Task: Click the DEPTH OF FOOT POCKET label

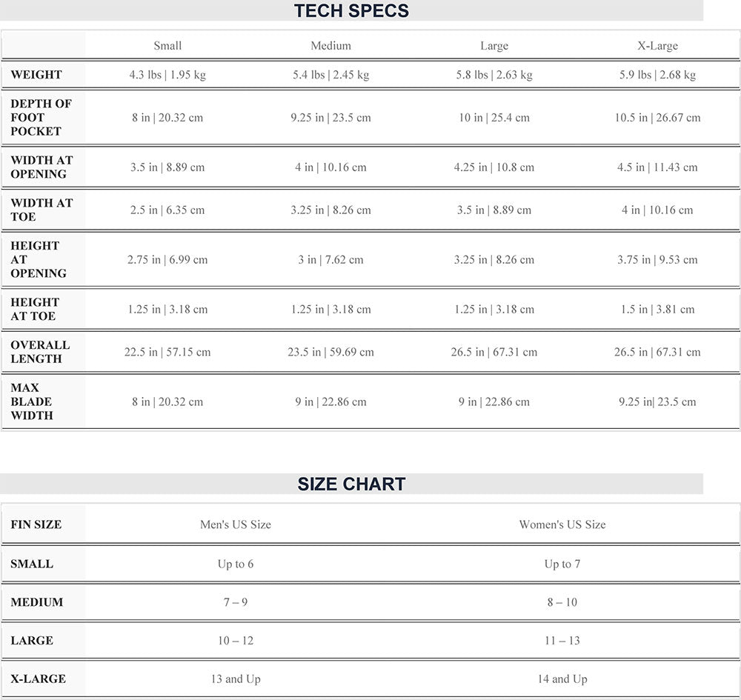Action: click(41, 117)
